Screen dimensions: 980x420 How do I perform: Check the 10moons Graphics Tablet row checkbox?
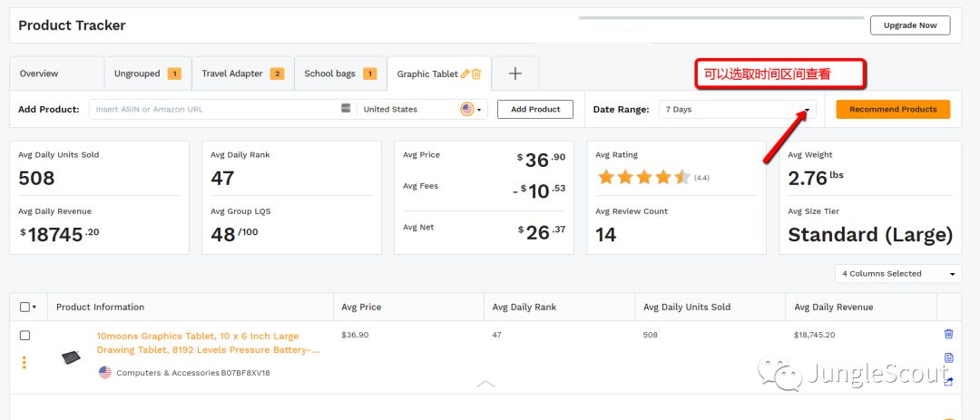[x=24, y=336]
